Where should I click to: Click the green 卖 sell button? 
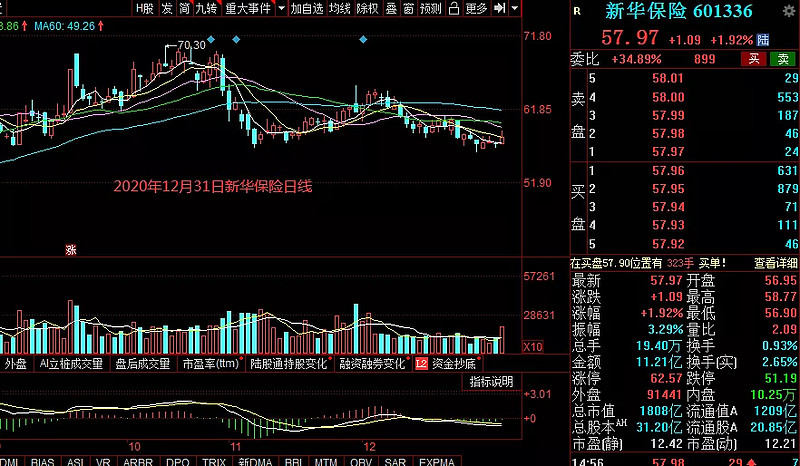click(783, 59)
